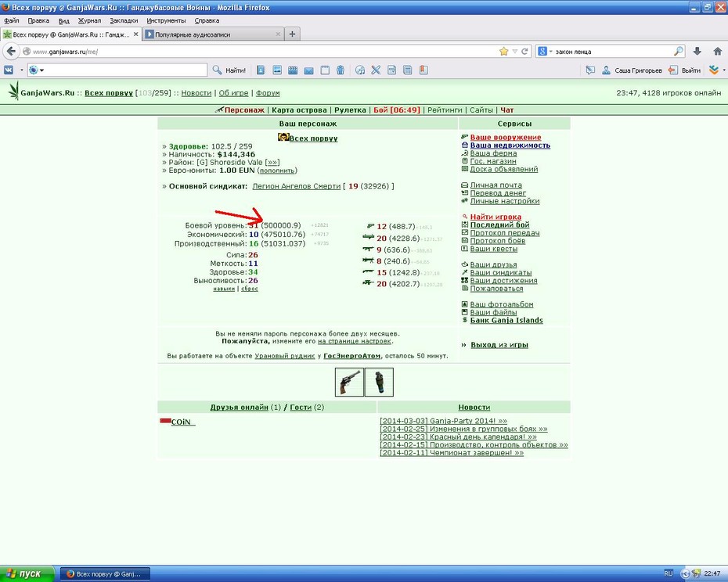Go to the Firefox home page icon
This screenshot has height=582, width=728.
(x=717, y=52)
